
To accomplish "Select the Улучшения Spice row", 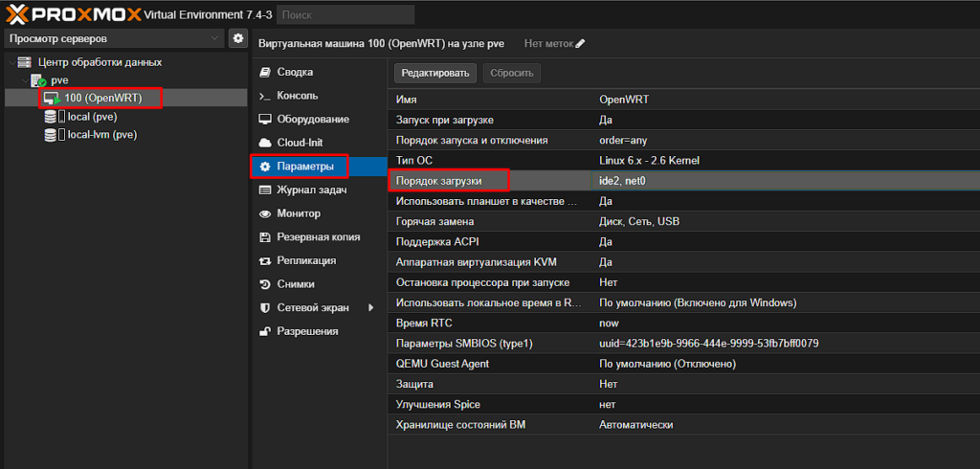I will [683, 405].
